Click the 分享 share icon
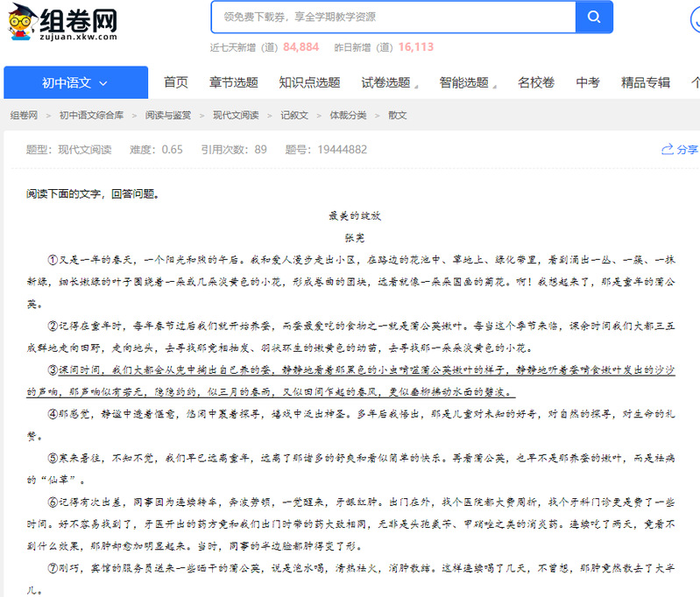 tap(679, 150)
